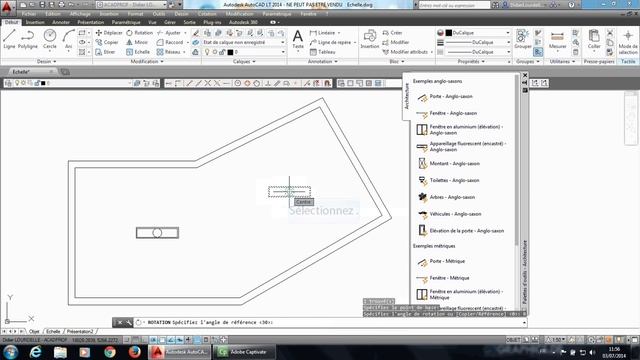Expand the Dessin panel
Screen dimensions: 640x360
47,62
